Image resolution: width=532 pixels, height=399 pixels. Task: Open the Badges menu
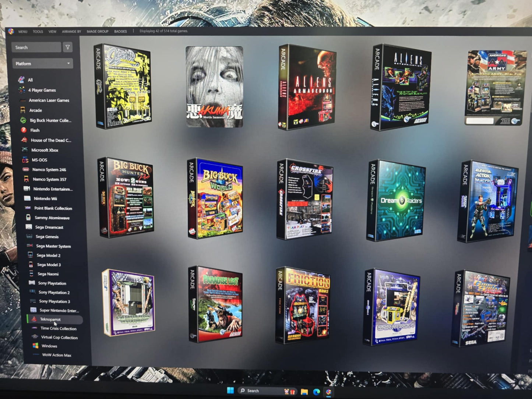tap(120, 32)
